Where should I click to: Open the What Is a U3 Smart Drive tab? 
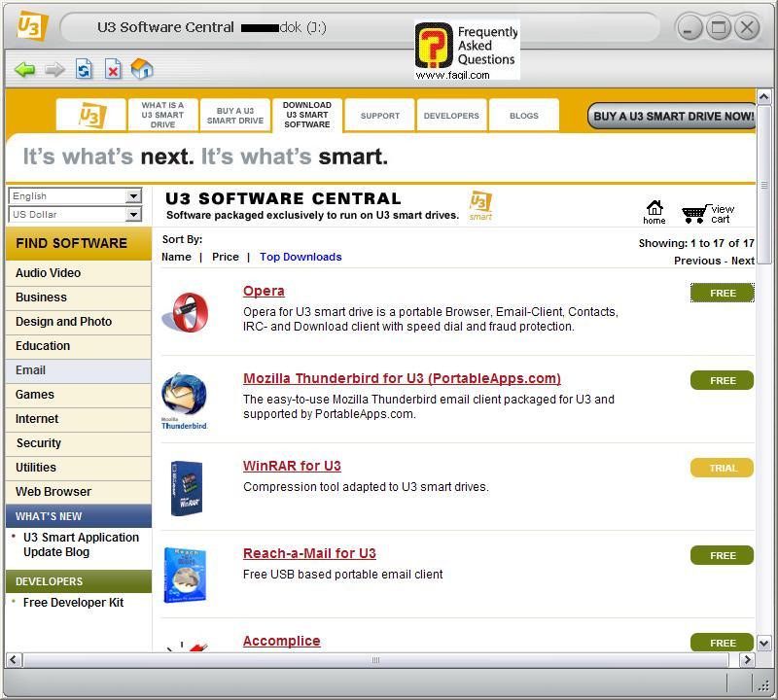coord(162,115)
